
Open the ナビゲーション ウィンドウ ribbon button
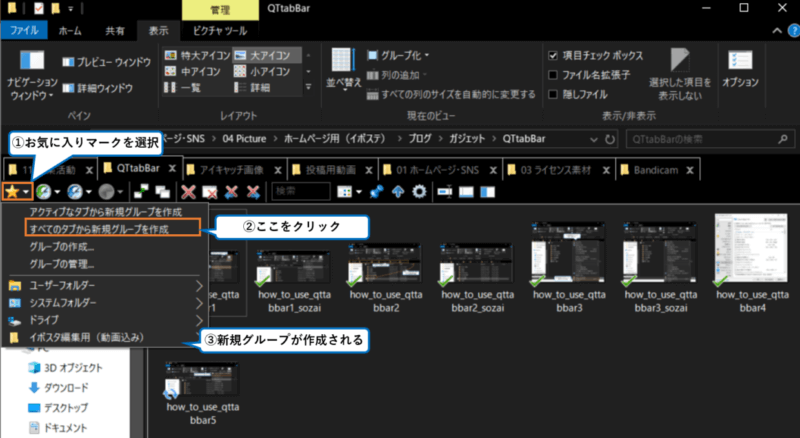32,75
